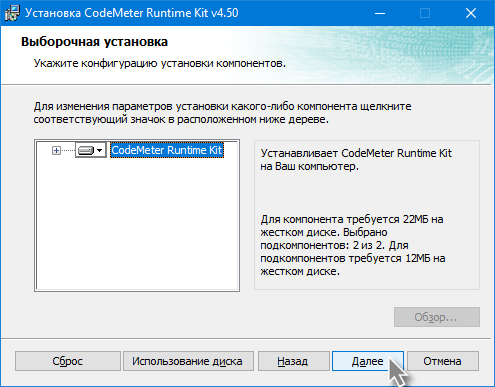Click the Сброс button
Viewport: 495px width, 387px height.
click(x=68, y=361)
